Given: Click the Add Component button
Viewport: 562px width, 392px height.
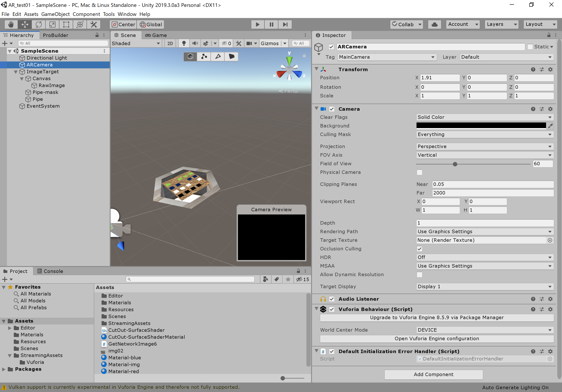Looking at the screenshot, I should (x=433, y=374).
